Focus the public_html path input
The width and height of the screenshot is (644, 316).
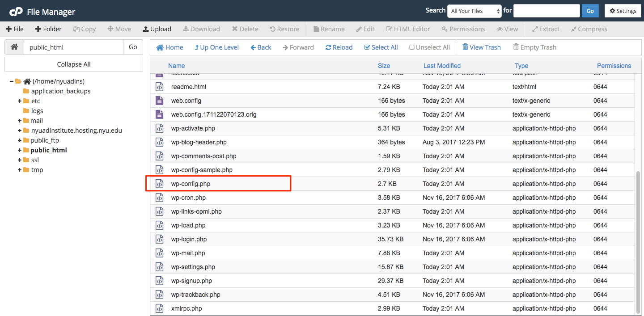(x=73, y=47)
